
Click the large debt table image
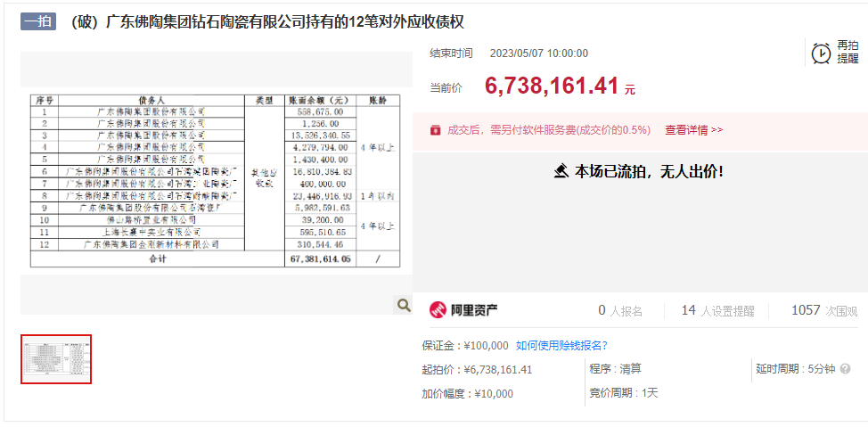tap(215, 181)
